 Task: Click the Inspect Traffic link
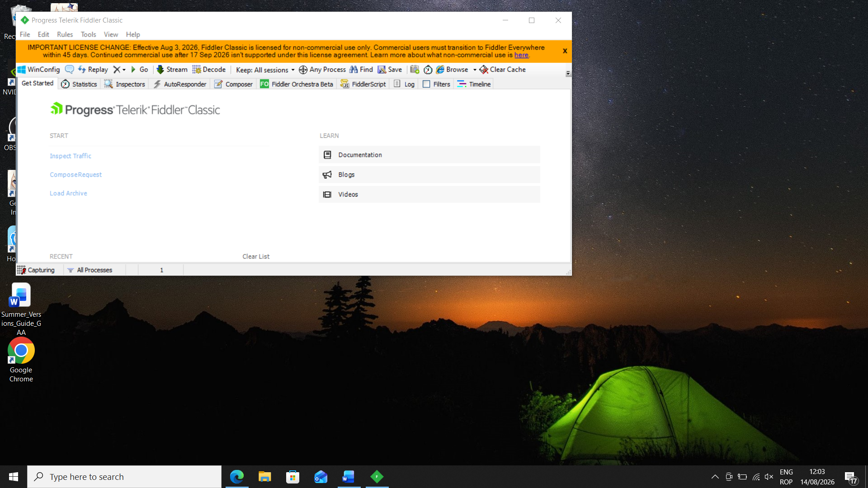click(x=71, y=156)
